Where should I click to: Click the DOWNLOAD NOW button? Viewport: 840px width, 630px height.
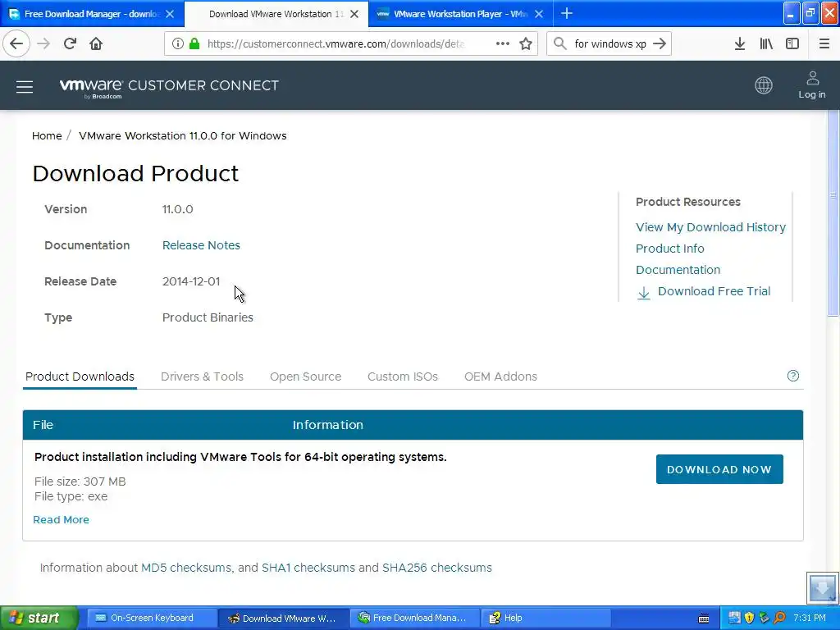(719, 469)
